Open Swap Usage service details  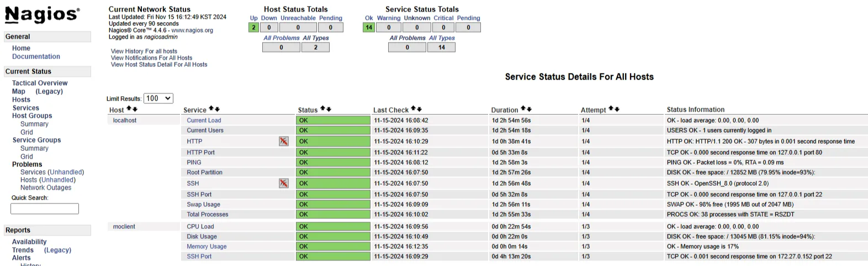[203, 204]
